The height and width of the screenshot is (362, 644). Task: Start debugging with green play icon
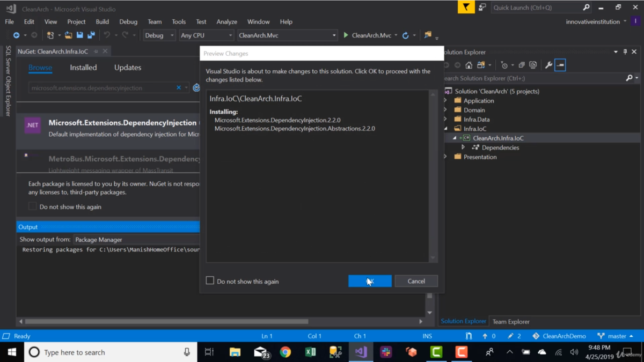point(346,35)
